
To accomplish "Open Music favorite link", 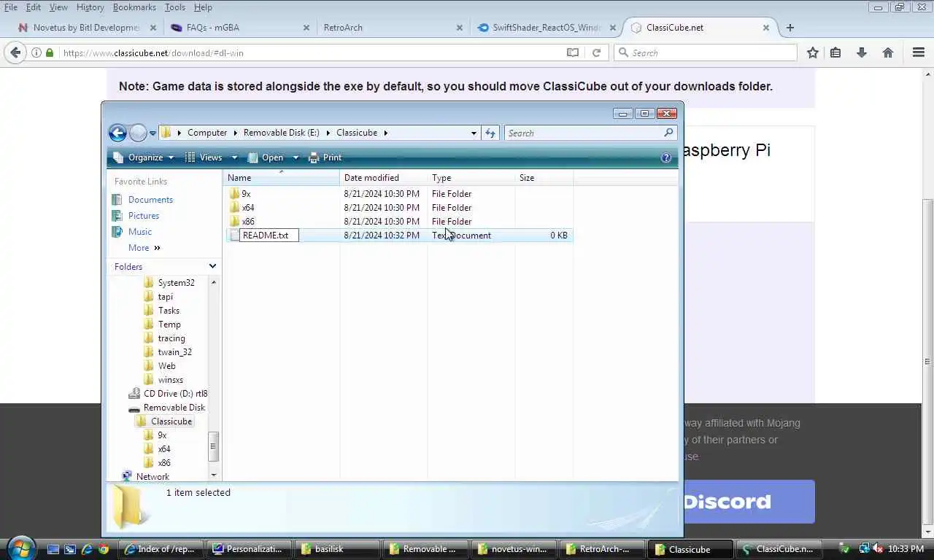I will [140, 232].
